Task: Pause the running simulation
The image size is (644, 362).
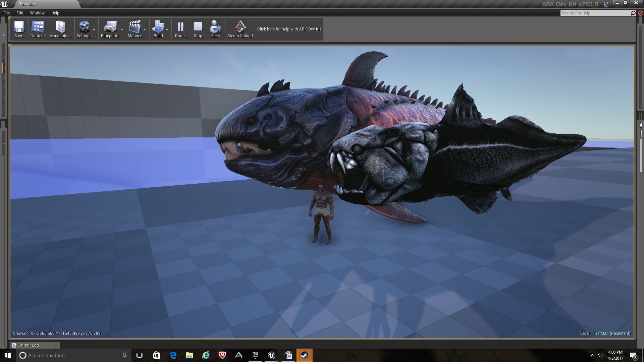Action: [180, 29]
